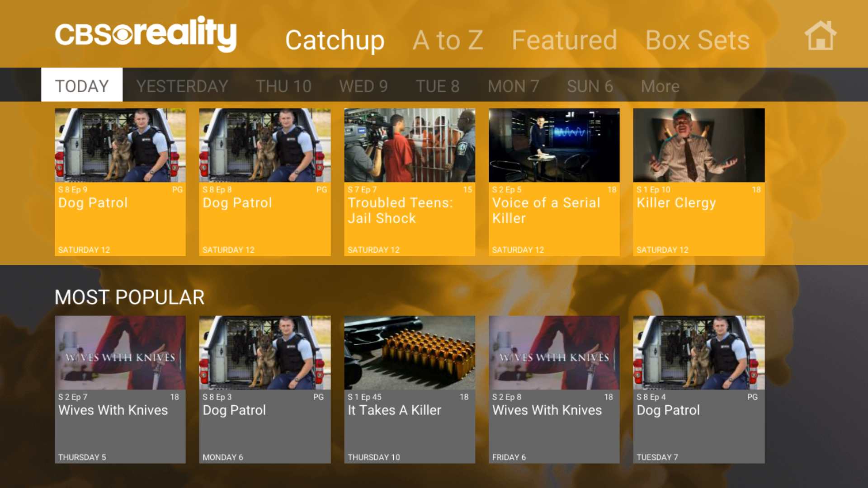The image size is (868, 488).
Task: Select THU 10 in the date bar
Action: coord(283,86)
